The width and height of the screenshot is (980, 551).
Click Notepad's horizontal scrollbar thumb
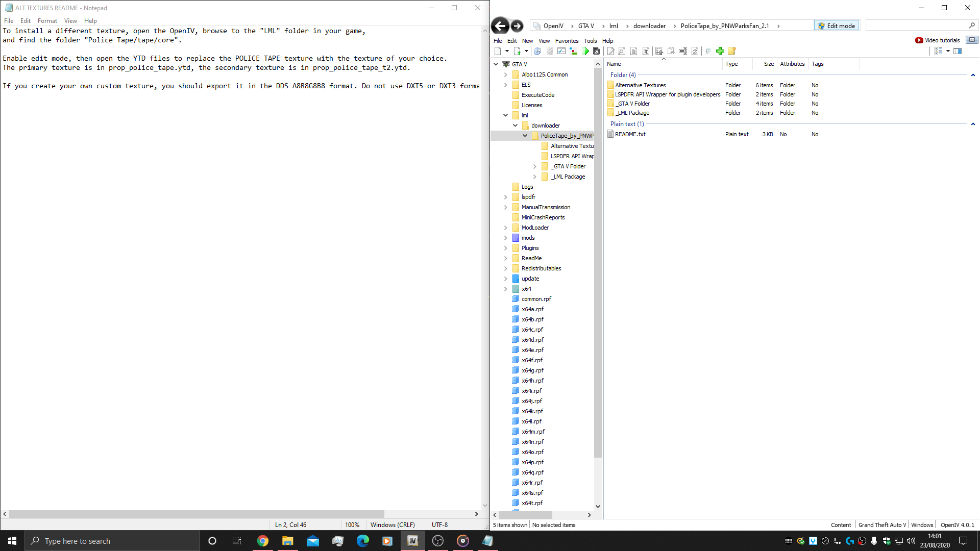pyautogui.click(x=197, y=514)
